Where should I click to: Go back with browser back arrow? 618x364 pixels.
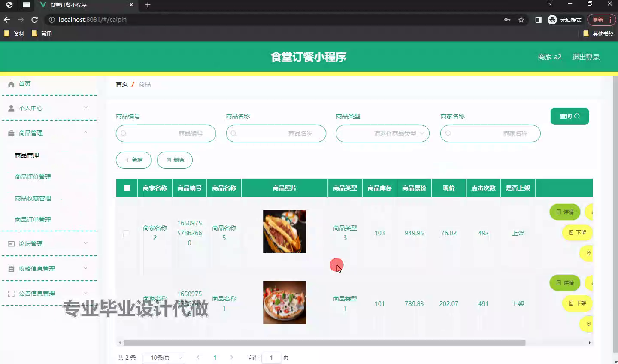click(7, 20)
